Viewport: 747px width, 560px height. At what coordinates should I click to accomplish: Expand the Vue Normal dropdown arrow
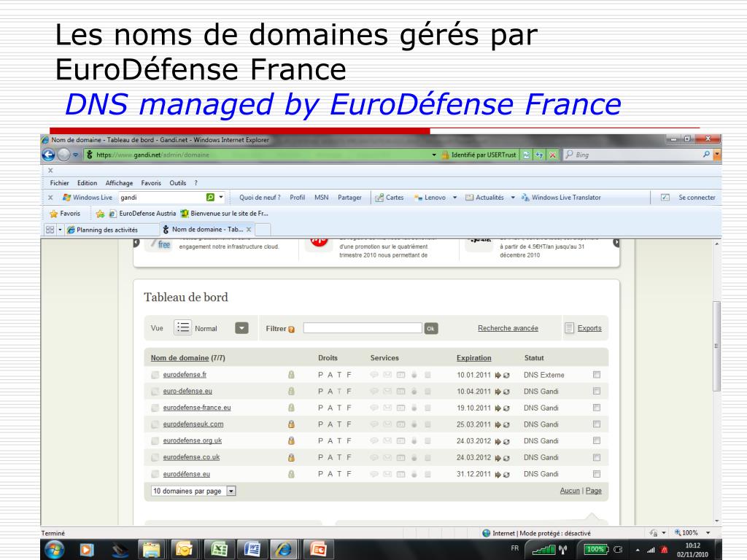pos(242,328)
